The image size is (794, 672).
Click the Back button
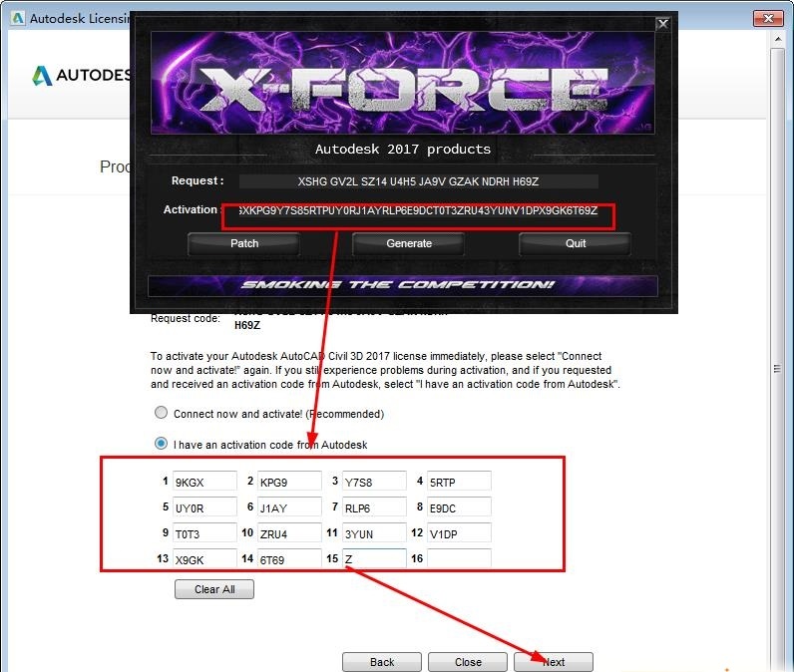click(x=382, y=662)
